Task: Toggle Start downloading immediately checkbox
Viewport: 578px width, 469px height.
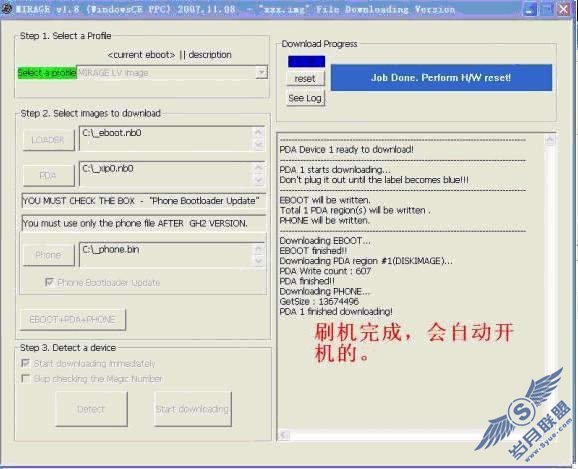Action: coord(25,363)
